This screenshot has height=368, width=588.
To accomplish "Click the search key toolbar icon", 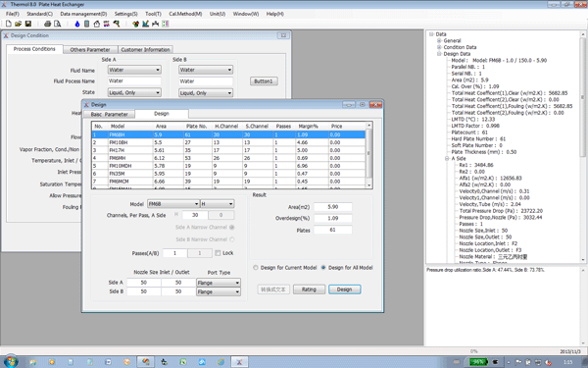I will (117, 24).
